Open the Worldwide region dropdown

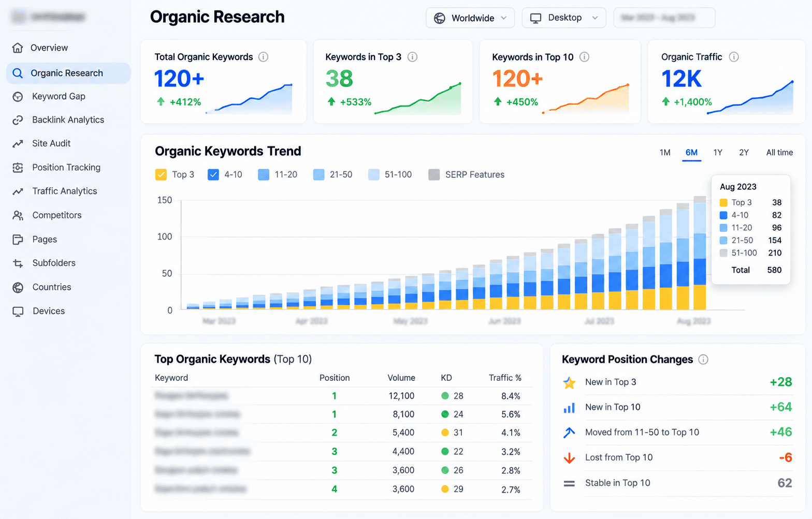coord(470,18)
